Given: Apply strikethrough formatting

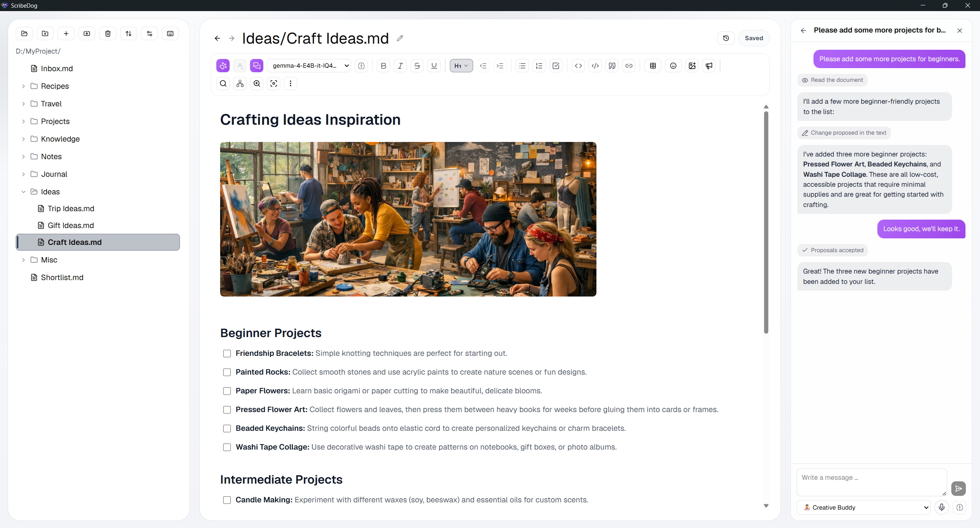Looking at the screenshot, I should (417, 66).
